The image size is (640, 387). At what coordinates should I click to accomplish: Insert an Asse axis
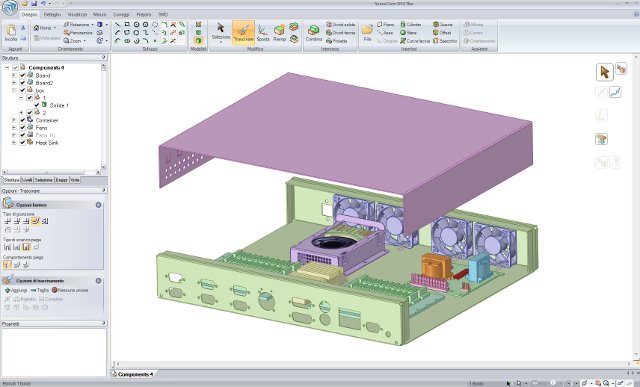click(385, 33)
